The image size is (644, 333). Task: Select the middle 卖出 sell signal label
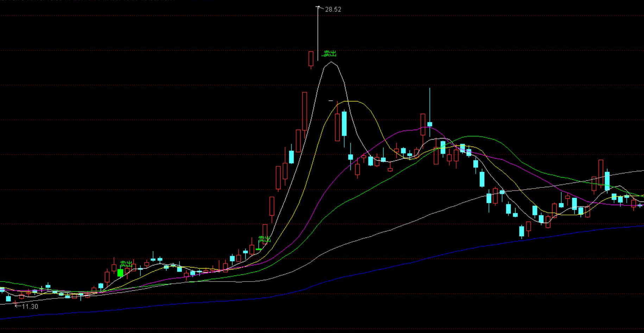coord(265,239)
